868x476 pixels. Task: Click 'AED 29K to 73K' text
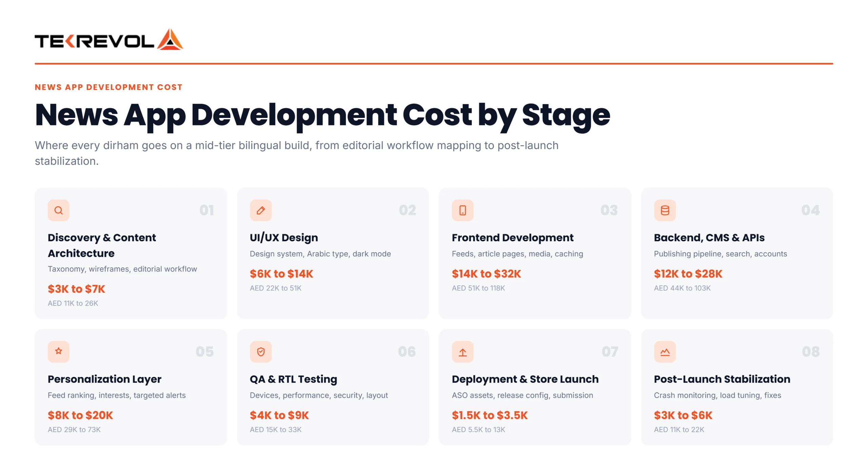point(74,429)
